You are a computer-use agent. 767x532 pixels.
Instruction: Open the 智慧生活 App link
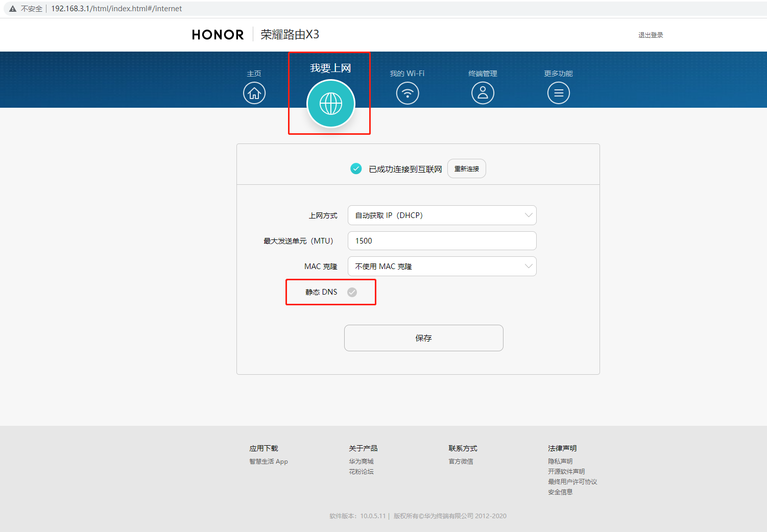pyautogui.click(x=269, y=462)
